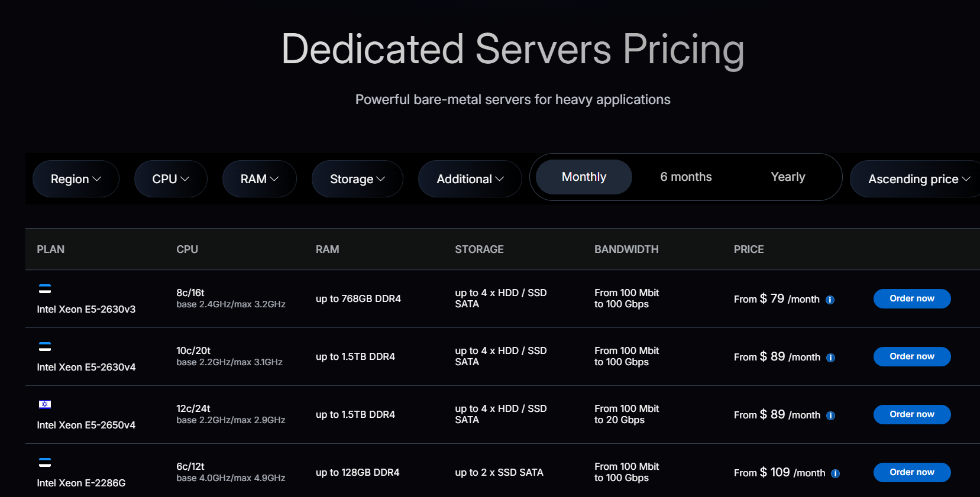Order the Intel Xeon E5-2630v3 server
Viewport: 980px width, 497px height.
(x=912, y=298)
